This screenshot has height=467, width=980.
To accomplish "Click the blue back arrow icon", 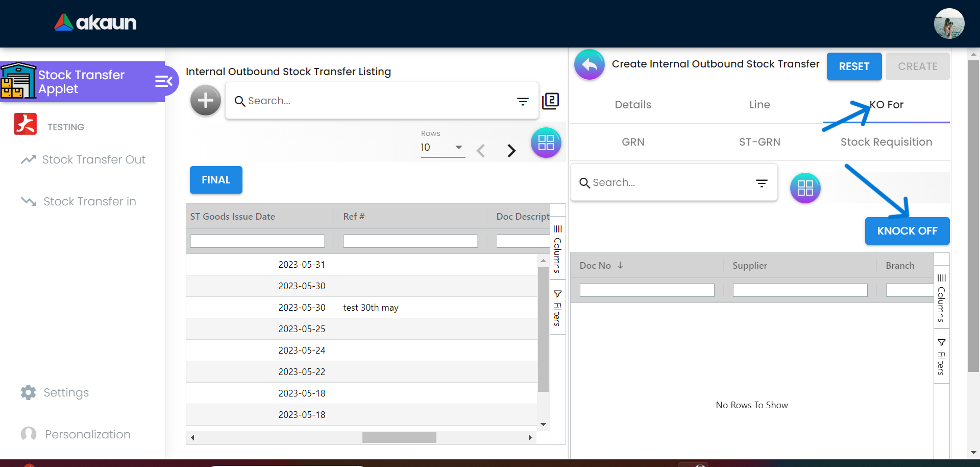I will pos(589,65).
